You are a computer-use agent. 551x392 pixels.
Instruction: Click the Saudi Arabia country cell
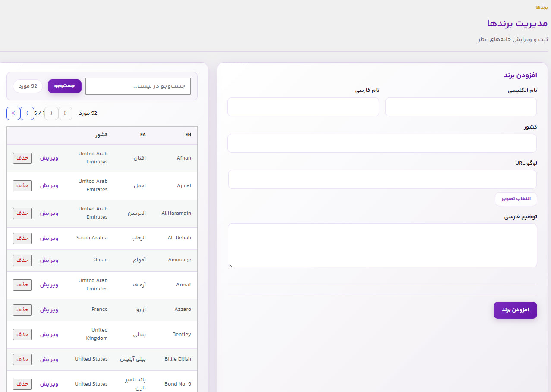[92, 238]
